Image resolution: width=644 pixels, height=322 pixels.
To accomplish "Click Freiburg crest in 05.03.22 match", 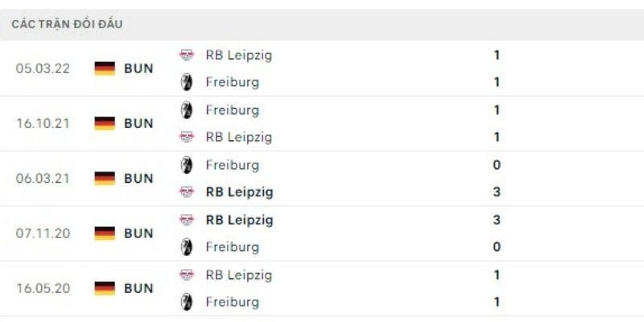I will click(x=187, y=82).
